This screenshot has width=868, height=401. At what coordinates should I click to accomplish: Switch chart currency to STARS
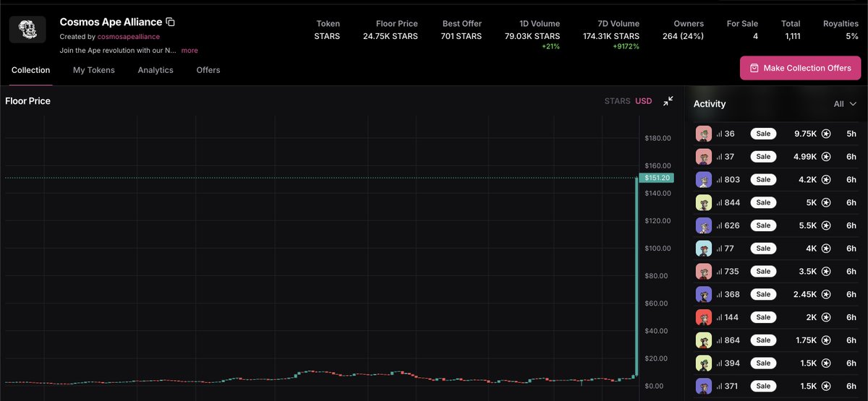pyautogui.click(x=617, y=101)
